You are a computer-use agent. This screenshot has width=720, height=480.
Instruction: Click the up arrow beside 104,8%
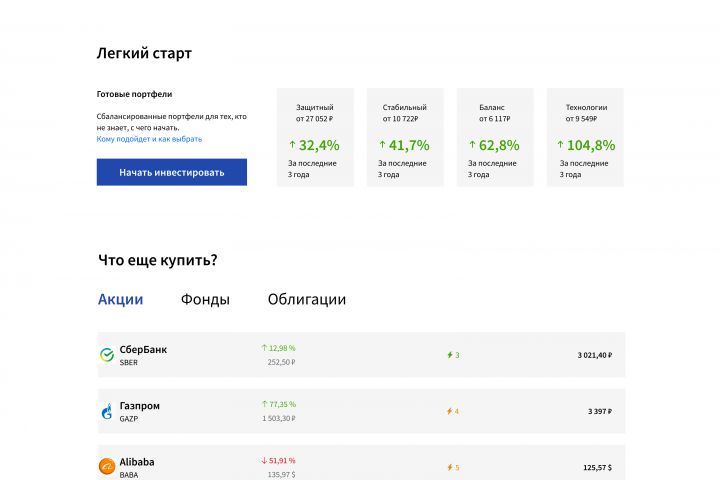[560, 145]
